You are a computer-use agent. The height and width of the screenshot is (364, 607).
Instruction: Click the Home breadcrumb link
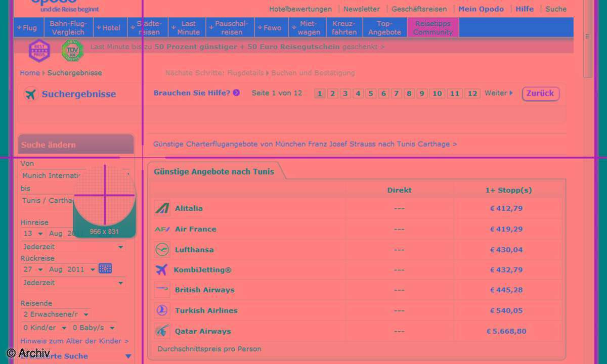click(30, 73)
